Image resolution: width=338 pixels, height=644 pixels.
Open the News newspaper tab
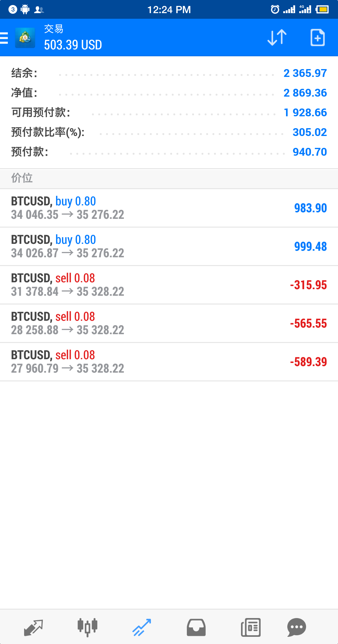tap(251, 627)
